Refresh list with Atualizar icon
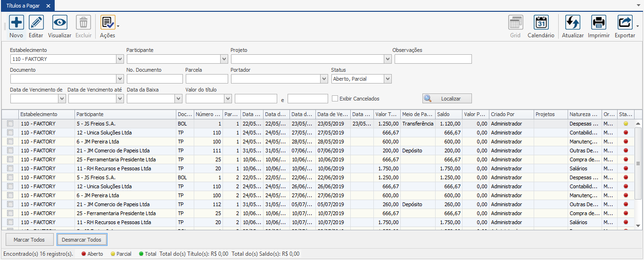 tap(572, 23)
